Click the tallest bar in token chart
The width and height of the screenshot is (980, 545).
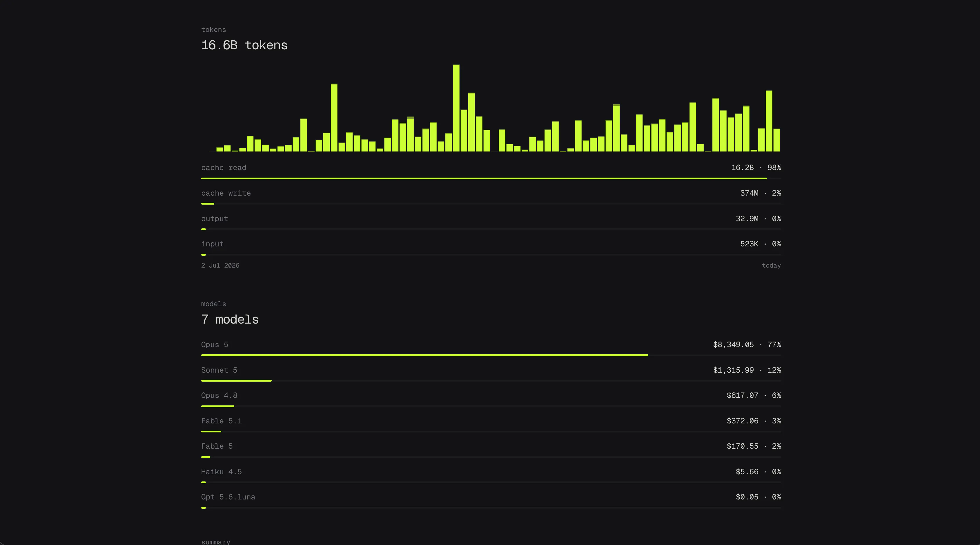pyautogui.click(x=456, y=108)
